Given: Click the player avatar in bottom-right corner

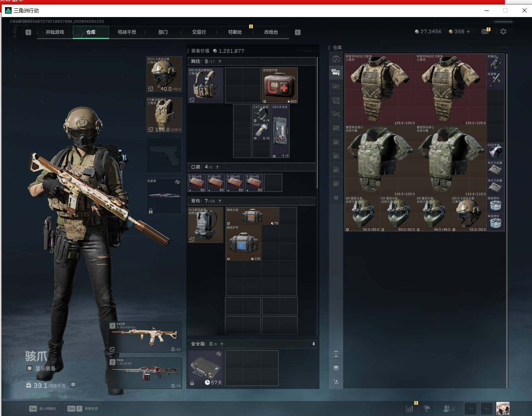Looking at the screenshot, I should pyautogui.click(x=503, y=409).
